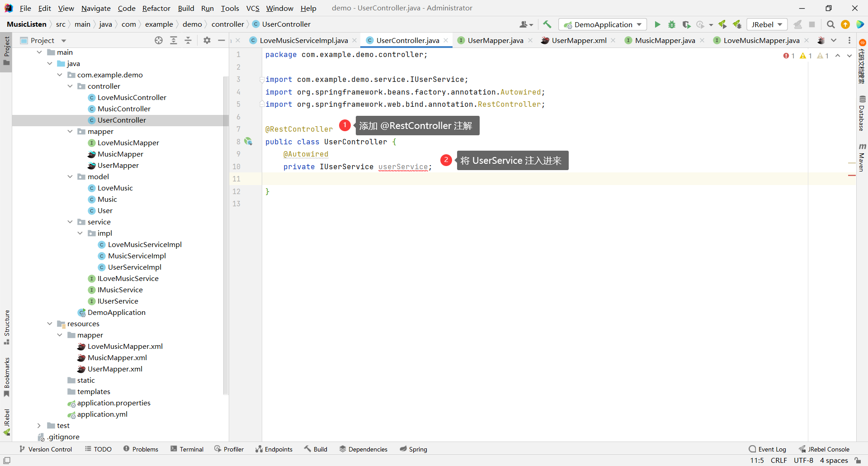Open Search Everywhere magnifier icon
The height and width of the screenshot is (466, 868).
tap(830, 24)
